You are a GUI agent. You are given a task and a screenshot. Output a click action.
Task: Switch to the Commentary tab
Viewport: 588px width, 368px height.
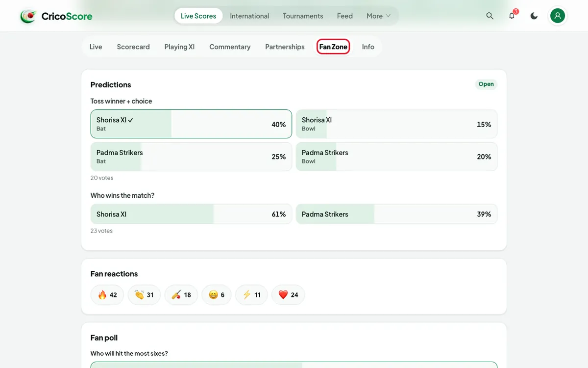click(x=230, y=47)
